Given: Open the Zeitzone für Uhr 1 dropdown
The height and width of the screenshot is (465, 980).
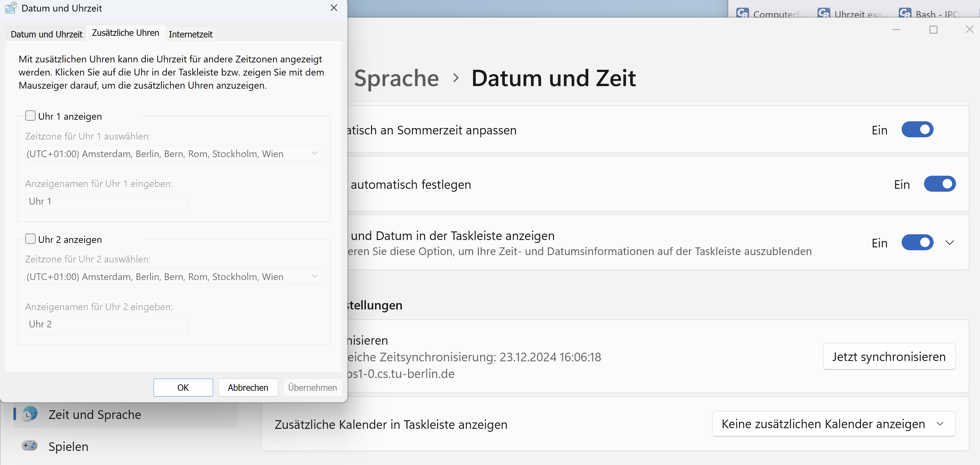Looking at the screenshot, I should coord(173,154).
